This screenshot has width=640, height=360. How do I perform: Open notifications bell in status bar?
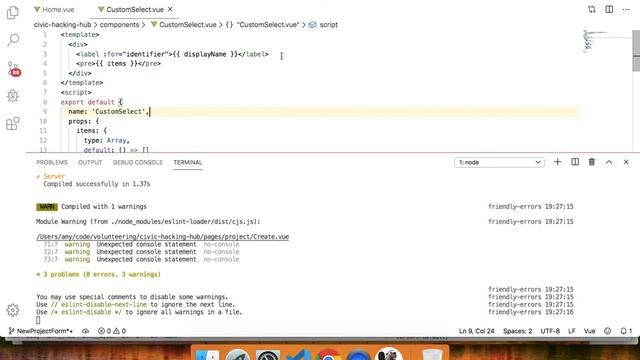click(x=626, y=331)
